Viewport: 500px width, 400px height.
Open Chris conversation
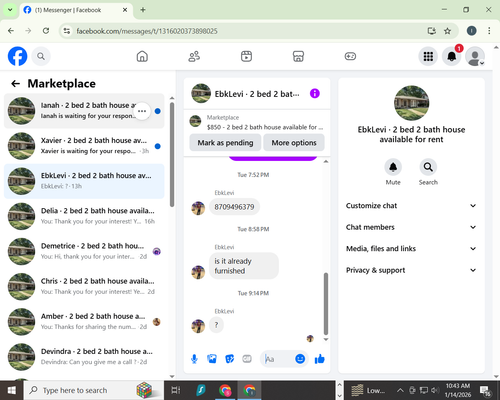click(84, 287)
